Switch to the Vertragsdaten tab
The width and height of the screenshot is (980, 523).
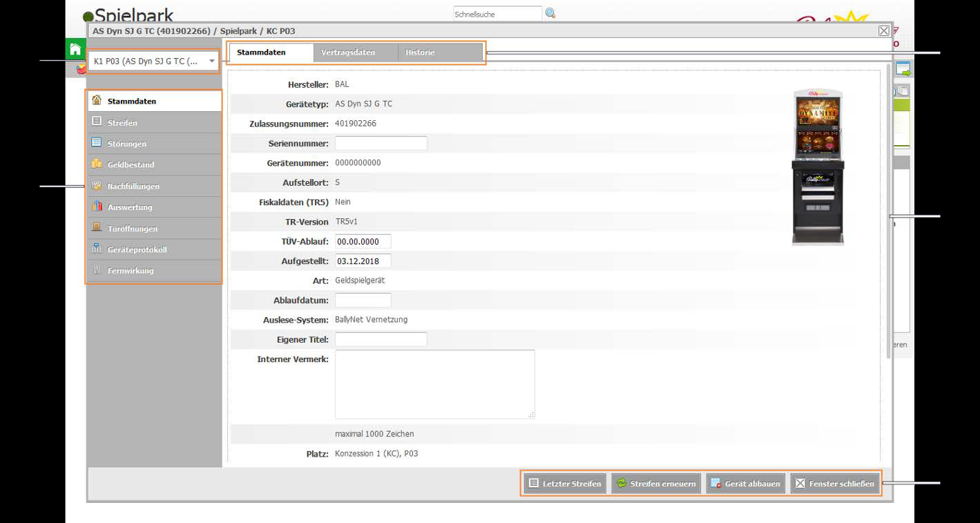pos(355,53)
